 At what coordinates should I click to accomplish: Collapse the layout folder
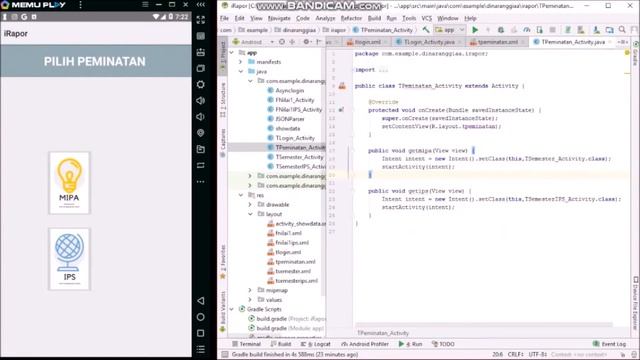point(250,214)
